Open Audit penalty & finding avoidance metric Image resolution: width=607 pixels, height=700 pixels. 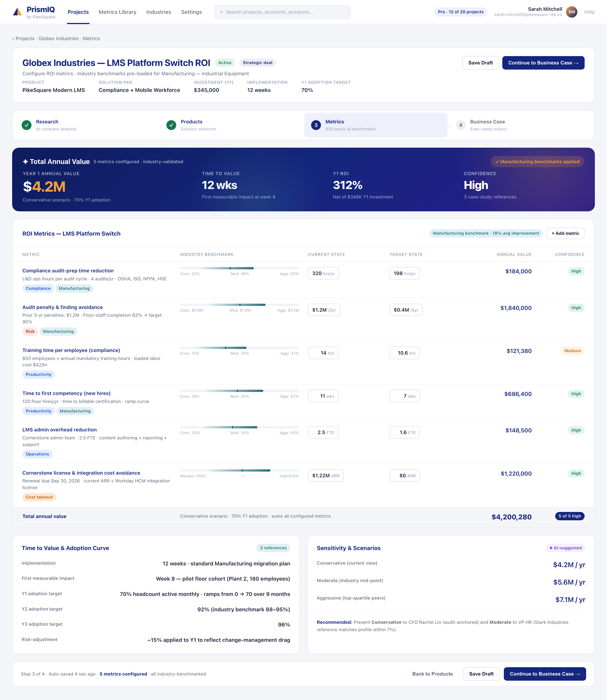63,307
